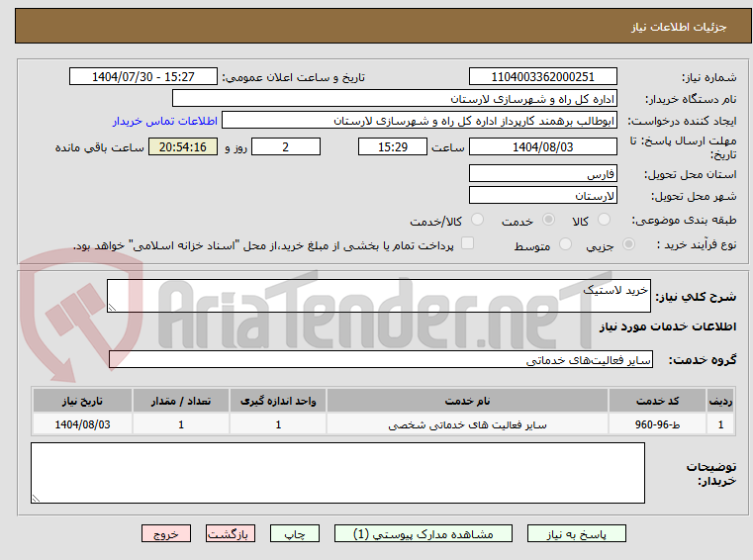Select the کالا/خدمت radio button
753x560 pixels.
(x=477, y=220)
